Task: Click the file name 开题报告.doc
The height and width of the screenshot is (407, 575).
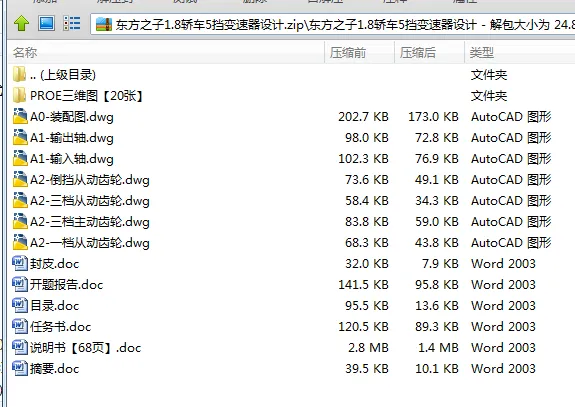Action: (x=66, y=285)
